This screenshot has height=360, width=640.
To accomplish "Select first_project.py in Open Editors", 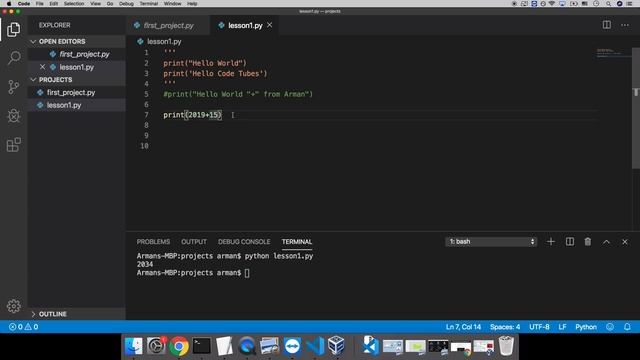I will pyautogui.click(x=76, y=54).
